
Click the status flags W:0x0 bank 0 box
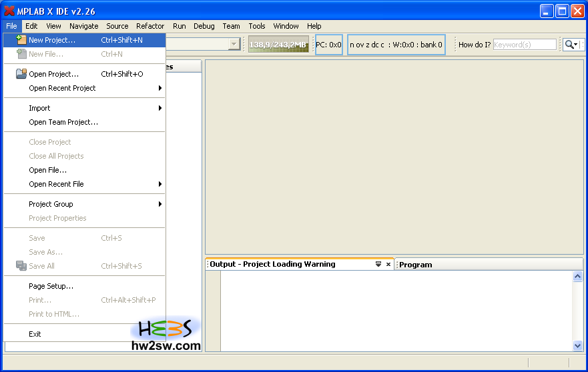click(396, 45)
